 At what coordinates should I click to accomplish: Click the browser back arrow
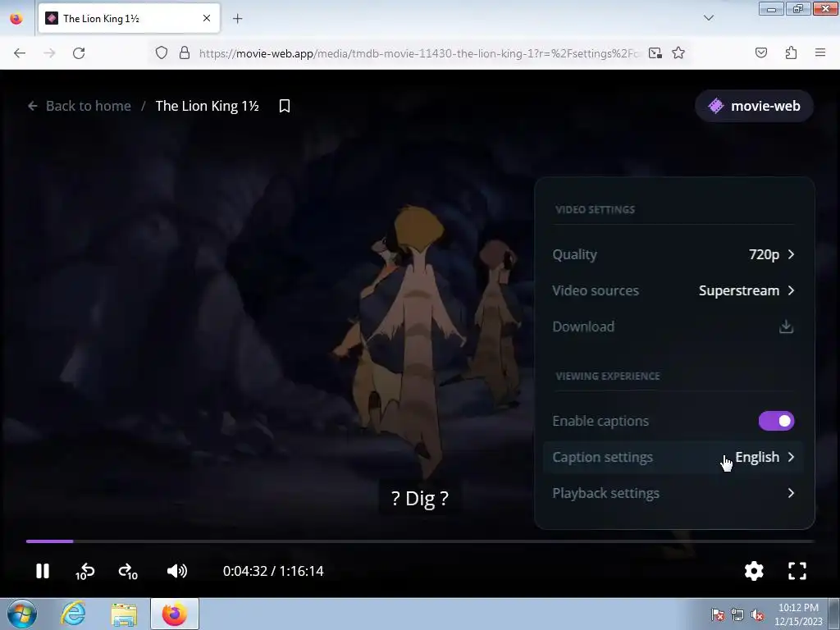pos(20,53)
